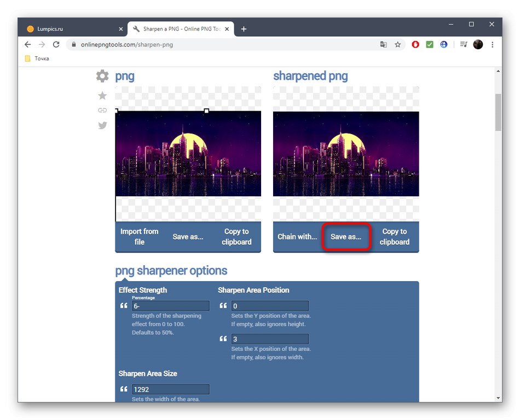520x420 pixels.
Task: Click the chain link icon in sidebar
Action: tap(102, 110)
